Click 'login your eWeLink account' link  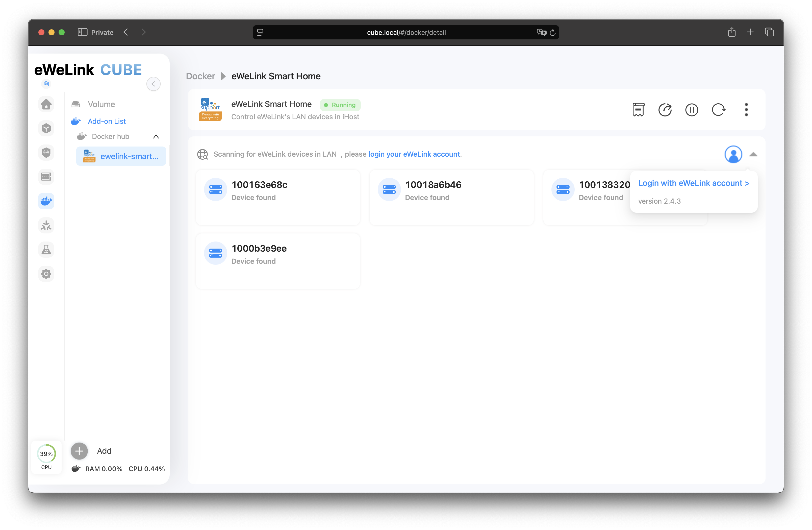click(x=414, y=154)
